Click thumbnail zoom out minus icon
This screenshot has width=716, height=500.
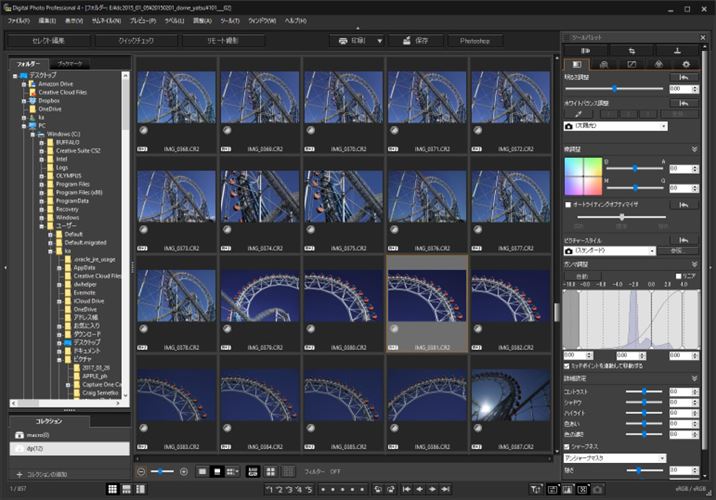[x=142, y=472]
